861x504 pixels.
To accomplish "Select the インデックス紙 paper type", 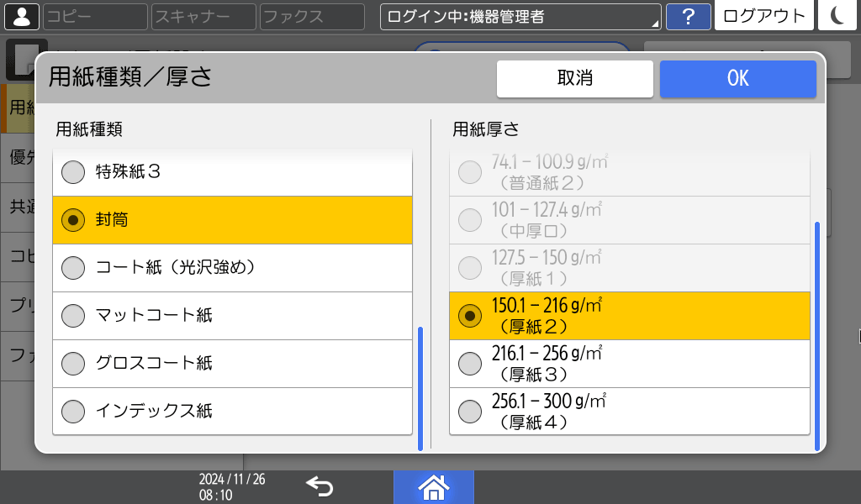I will tap(232, 411).
